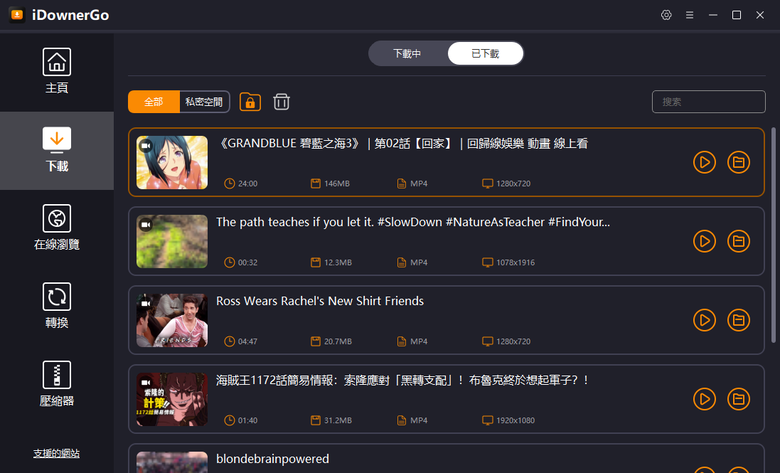The width and height of the screenshot is (780, 473).
Task: Click 'The path teaches if you let it' title
Action: click(x=413, y=222)
